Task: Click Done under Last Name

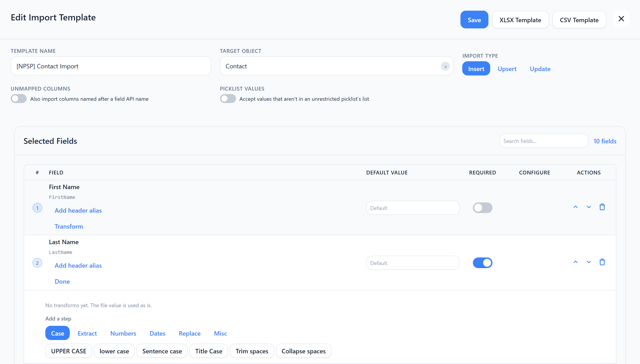Action: (62, 281)
